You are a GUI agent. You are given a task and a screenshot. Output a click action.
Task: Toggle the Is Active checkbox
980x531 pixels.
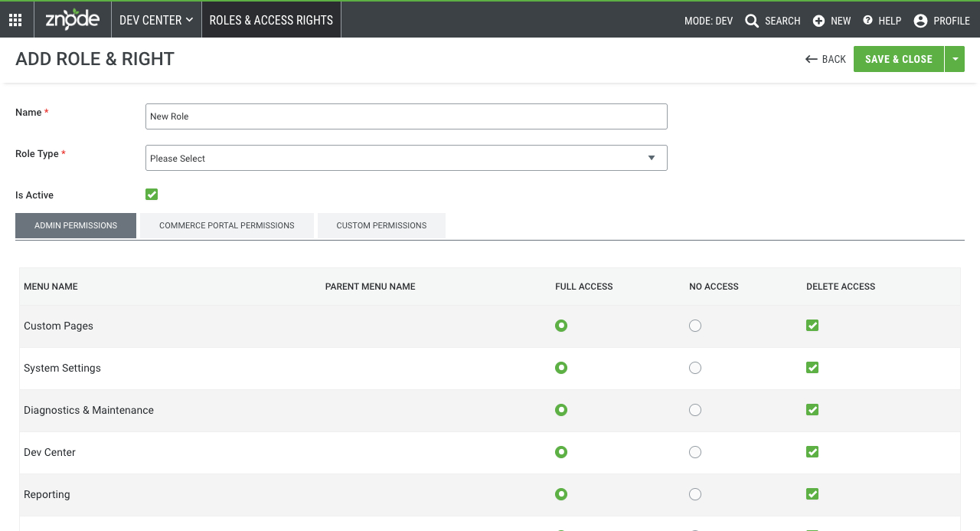(152, 195)
